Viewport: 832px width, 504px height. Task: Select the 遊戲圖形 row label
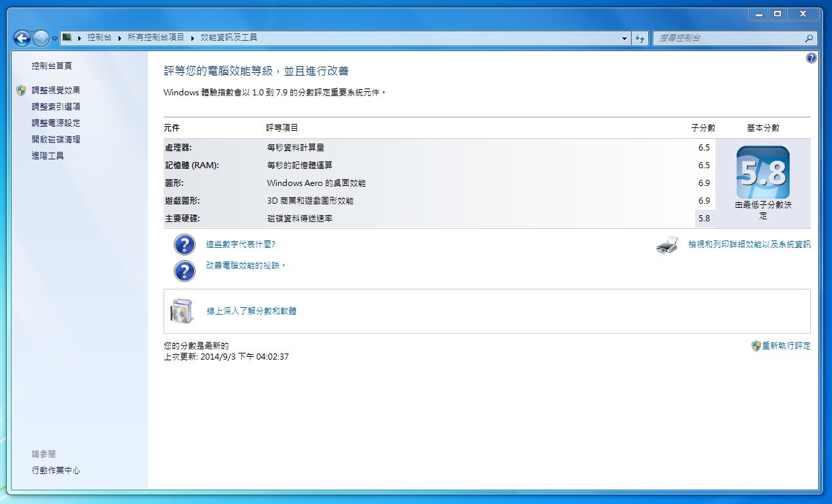coord(182,201)
